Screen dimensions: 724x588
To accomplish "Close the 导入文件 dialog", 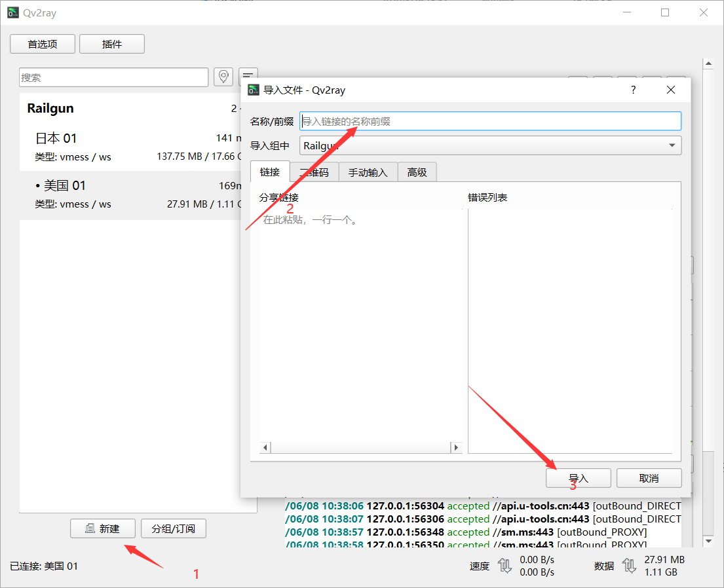I will [x=671, y=90].
